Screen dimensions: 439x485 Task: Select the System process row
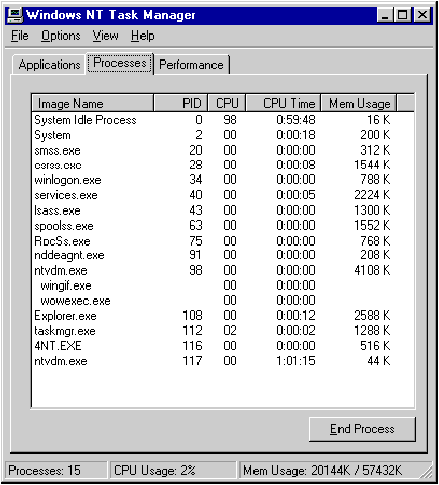[x=223, y=135]
